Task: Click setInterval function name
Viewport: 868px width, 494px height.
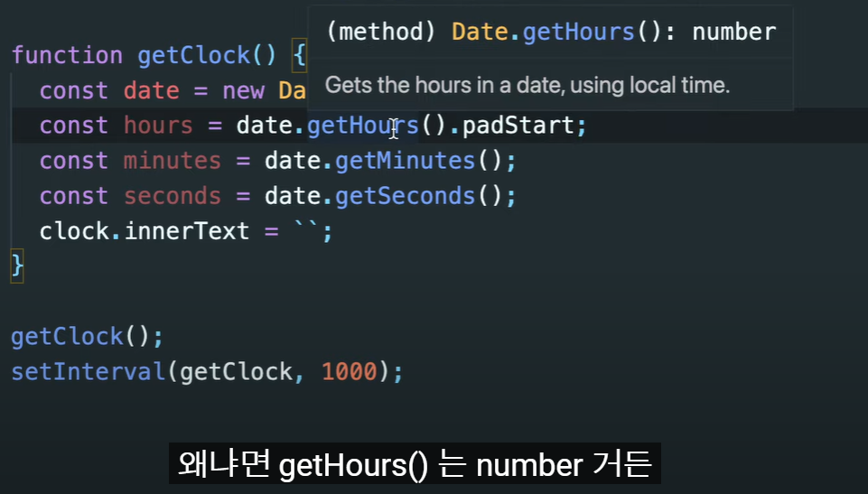Action: point(89,372)
